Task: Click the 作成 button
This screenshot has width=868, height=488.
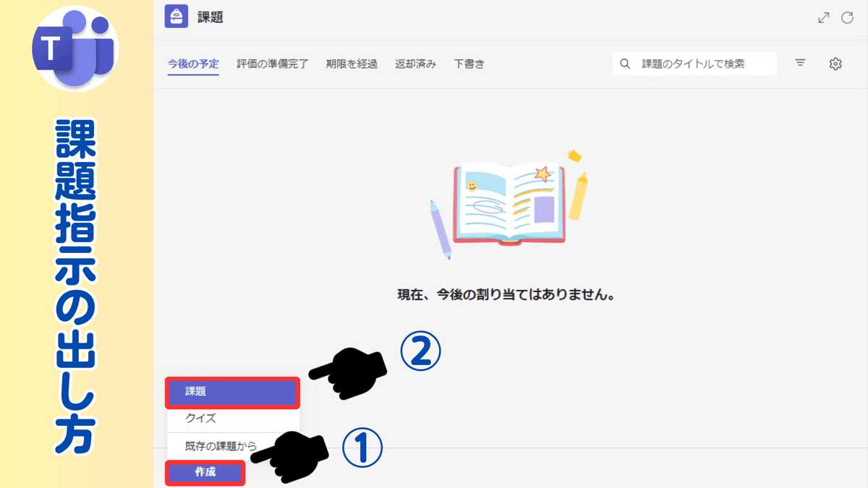Action: point(205,472)
